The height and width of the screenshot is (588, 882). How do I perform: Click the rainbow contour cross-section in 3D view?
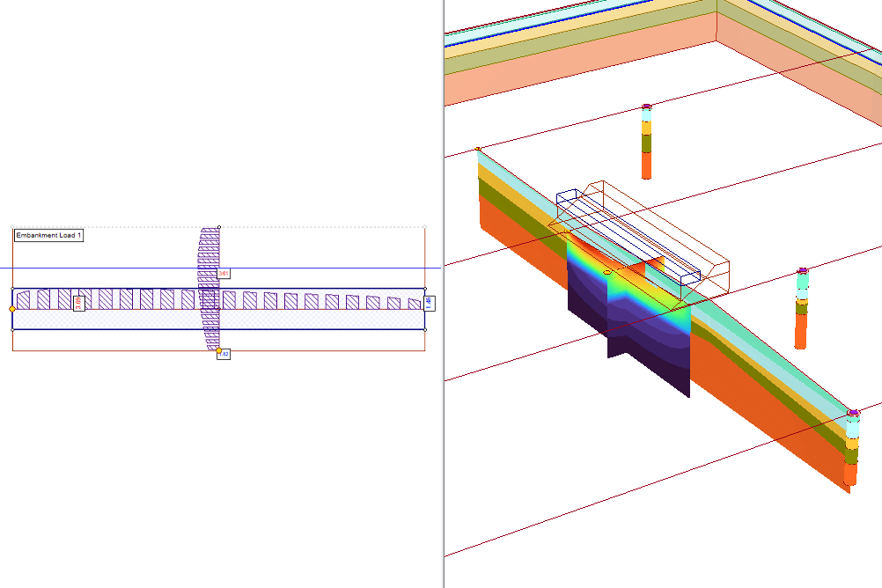[x=628, y=315]
